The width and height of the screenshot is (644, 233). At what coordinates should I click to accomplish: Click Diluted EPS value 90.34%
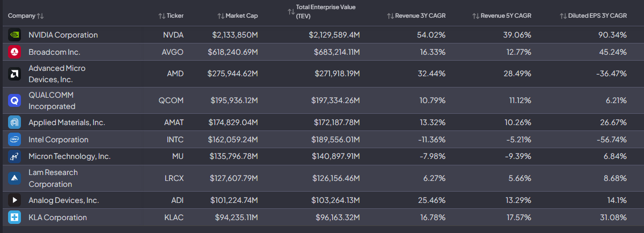click(x=612, y=35)
